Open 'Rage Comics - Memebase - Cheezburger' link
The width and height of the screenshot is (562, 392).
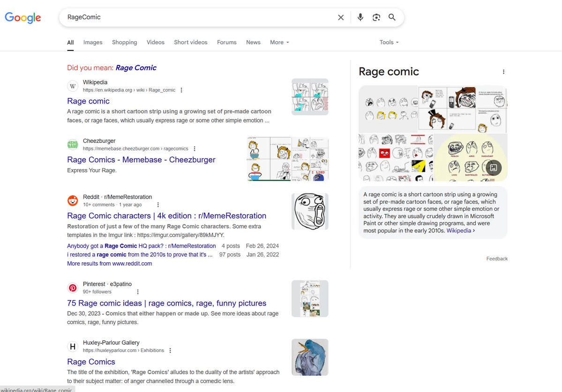(141, 160)
